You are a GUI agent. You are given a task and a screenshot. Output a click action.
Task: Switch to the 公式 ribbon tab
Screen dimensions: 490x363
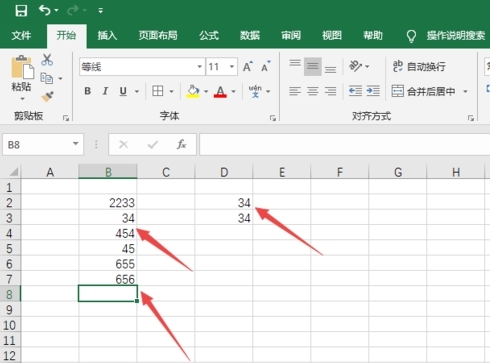point(209,35)
